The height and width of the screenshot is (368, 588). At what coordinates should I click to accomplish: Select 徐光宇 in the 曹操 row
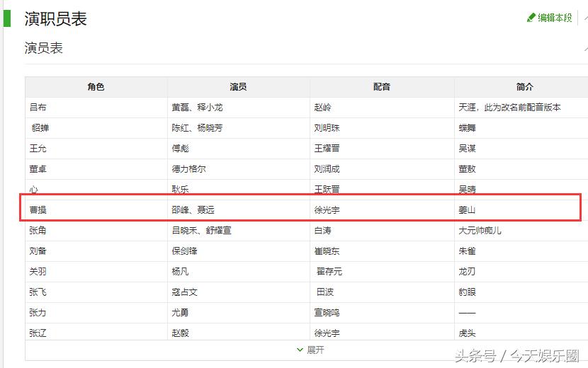[382, 210]
